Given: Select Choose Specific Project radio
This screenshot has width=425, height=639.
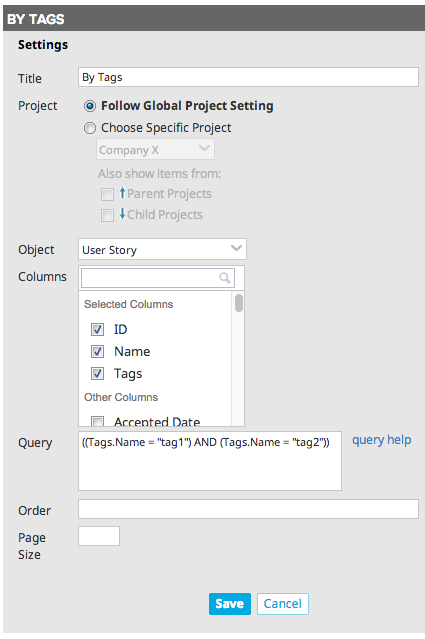Looking at the screenshot, I should 90,128.
